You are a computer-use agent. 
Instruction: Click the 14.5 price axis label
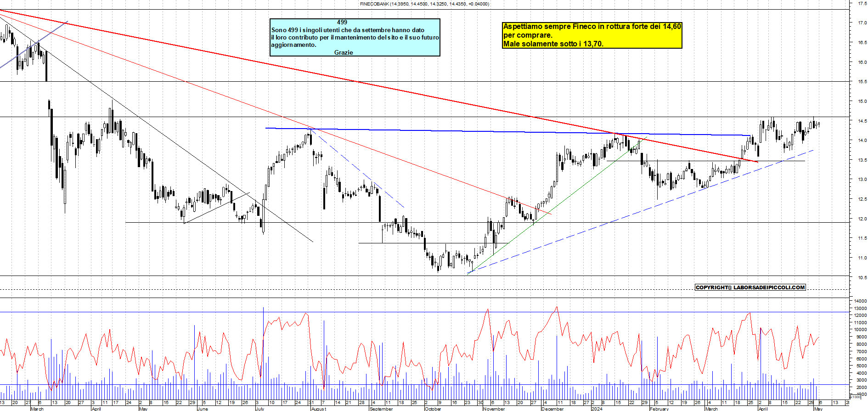point(862,121)
